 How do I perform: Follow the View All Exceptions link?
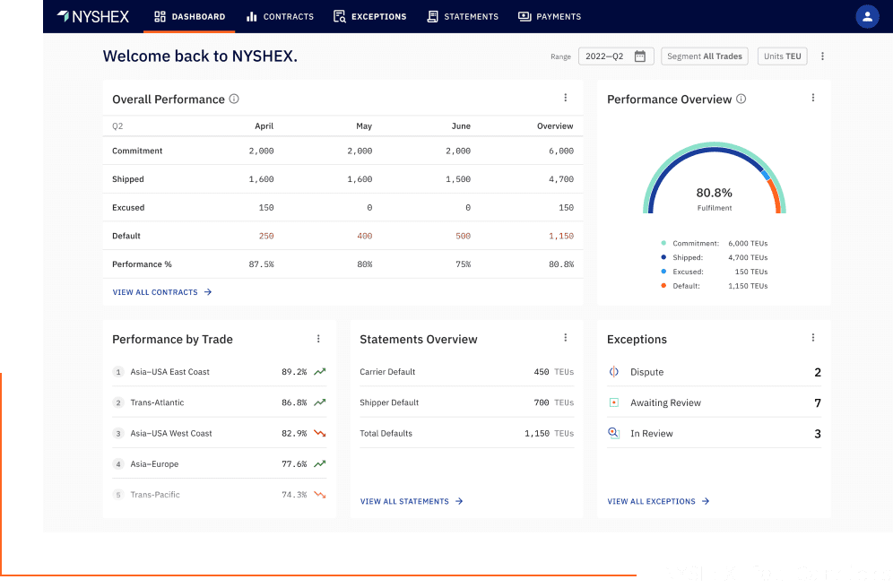tap(658, 501)
